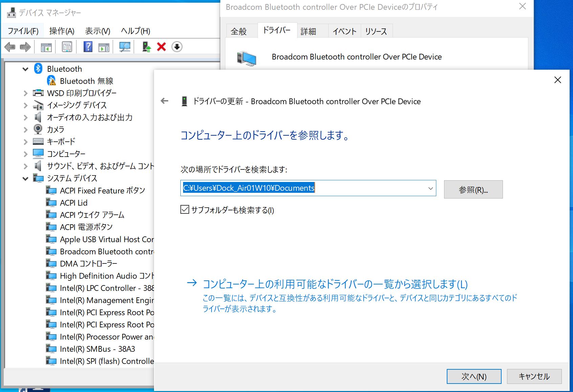
Task: Click the 次へ(N) button
Action: pos(474,376)
